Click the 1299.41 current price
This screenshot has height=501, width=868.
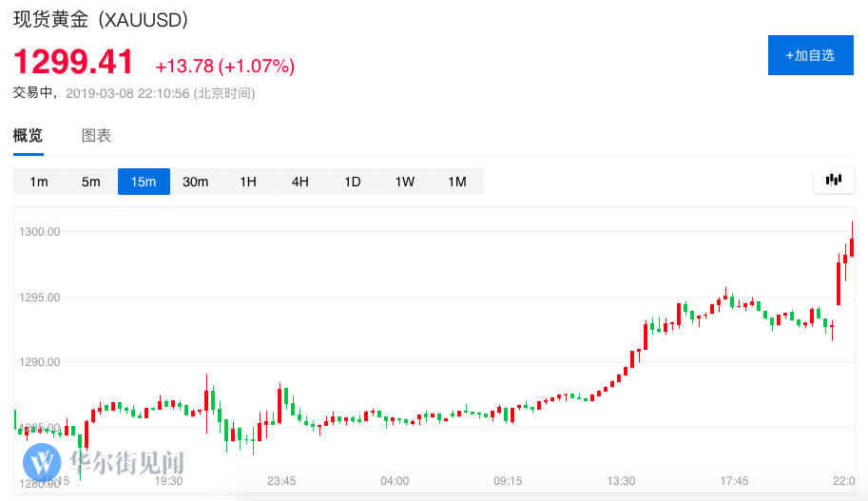[73, 62]
